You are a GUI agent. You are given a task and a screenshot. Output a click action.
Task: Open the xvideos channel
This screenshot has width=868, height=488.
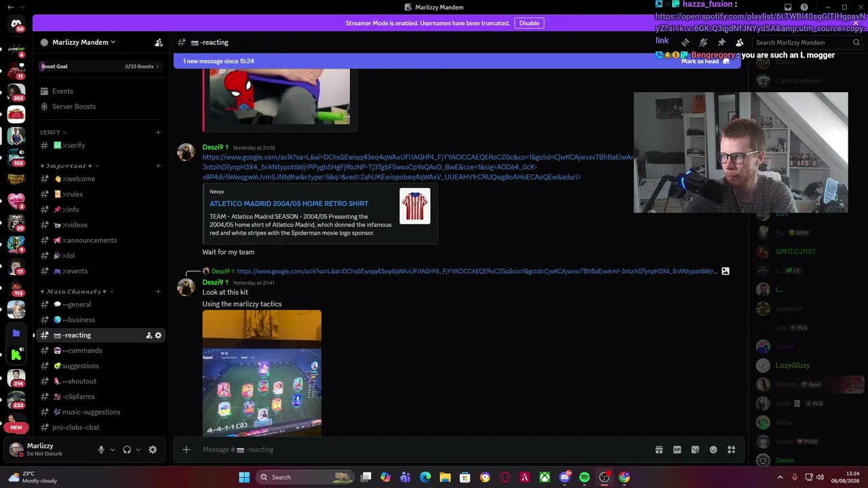100,225
